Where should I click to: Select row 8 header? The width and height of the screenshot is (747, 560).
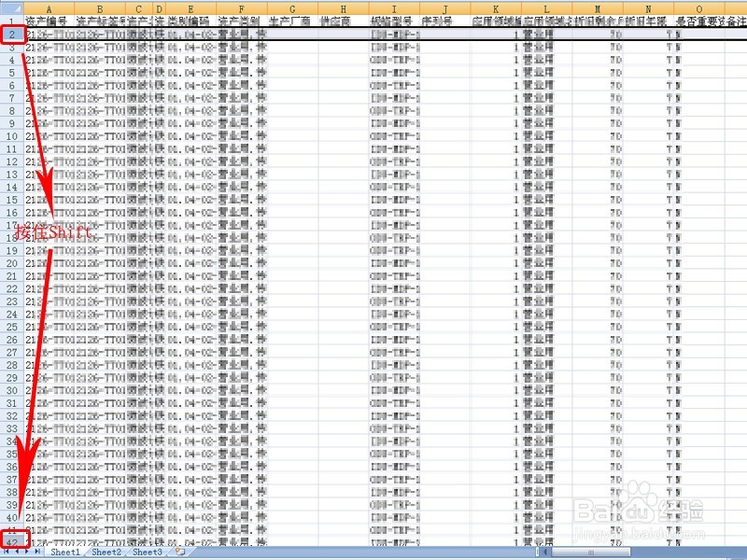(x=11, y=110)
